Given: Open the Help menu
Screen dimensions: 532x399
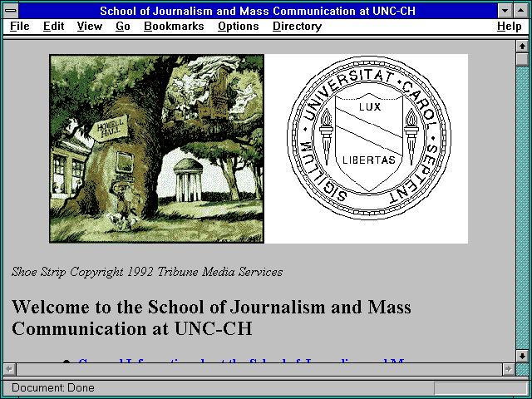Looking at the screenshot, I should (x=510, y=27).
